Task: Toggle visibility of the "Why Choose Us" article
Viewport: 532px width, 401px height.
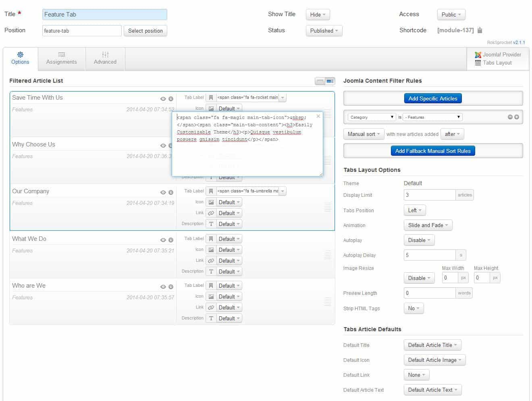Action: point(163,145)
